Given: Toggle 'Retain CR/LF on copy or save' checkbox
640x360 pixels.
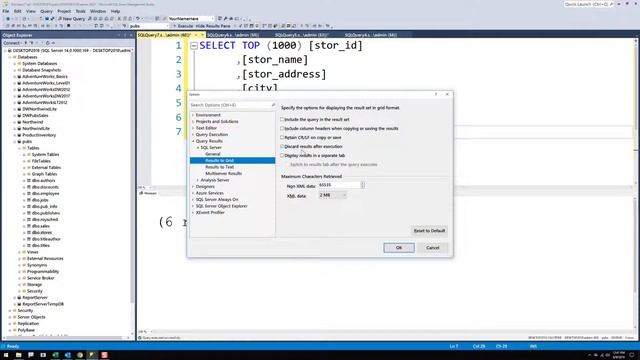Looking at the screenshot, I should (282, 138).
